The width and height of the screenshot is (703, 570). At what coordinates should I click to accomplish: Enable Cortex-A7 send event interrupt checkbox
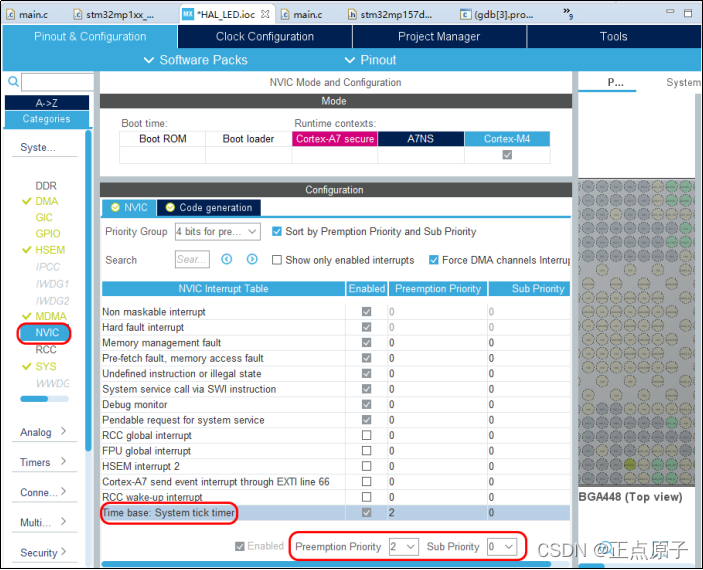366,482
